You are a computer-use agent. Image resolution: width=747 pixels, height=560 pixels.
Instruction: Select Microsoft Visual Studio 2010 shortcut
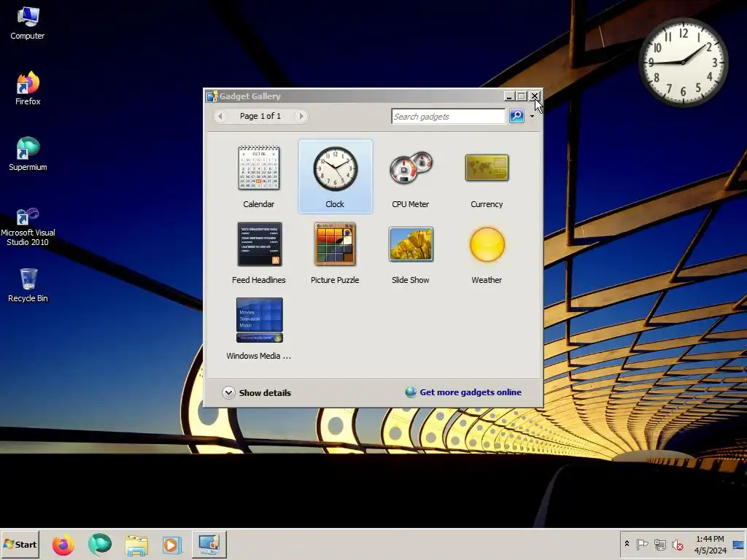28,227
